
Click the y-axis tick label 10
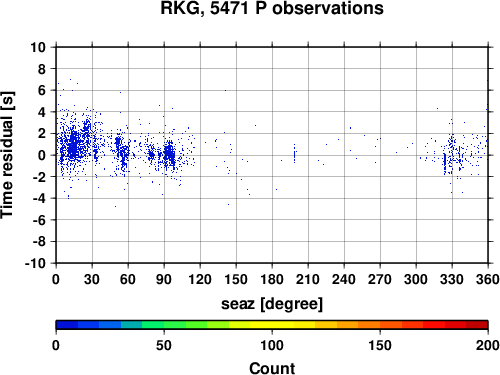(x=38, y=47)
